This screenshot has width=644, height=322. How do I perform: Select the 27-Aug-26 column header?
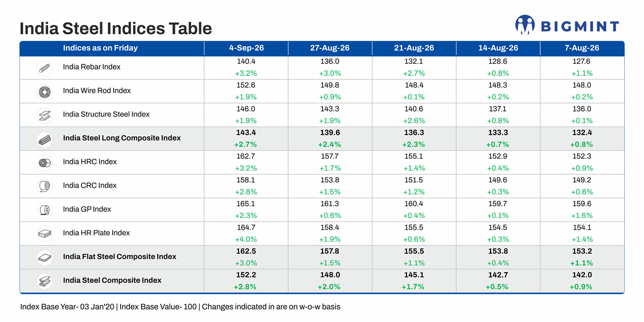(330, 48)
